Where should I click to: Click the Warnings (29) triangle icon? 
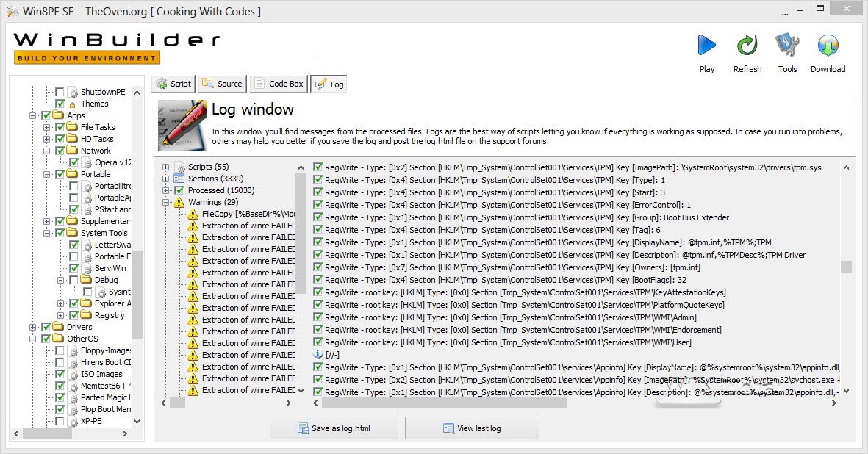(179, 203)
